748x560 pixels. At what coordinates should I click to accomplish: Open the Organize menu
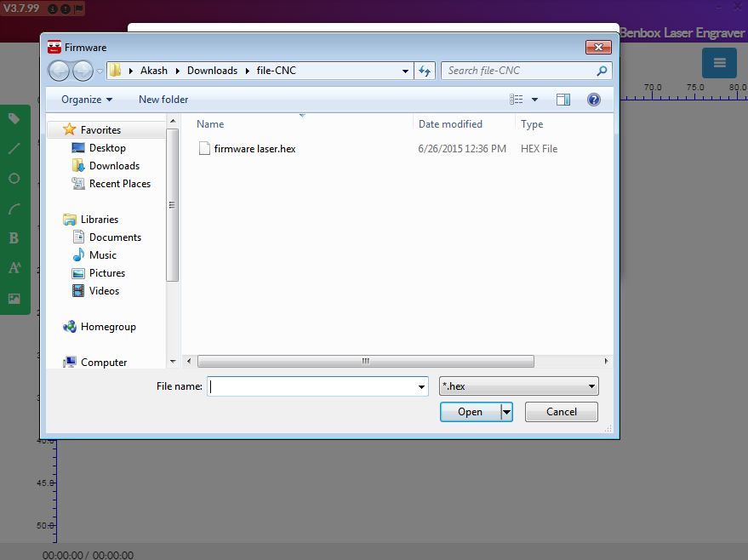pos(86,100)
